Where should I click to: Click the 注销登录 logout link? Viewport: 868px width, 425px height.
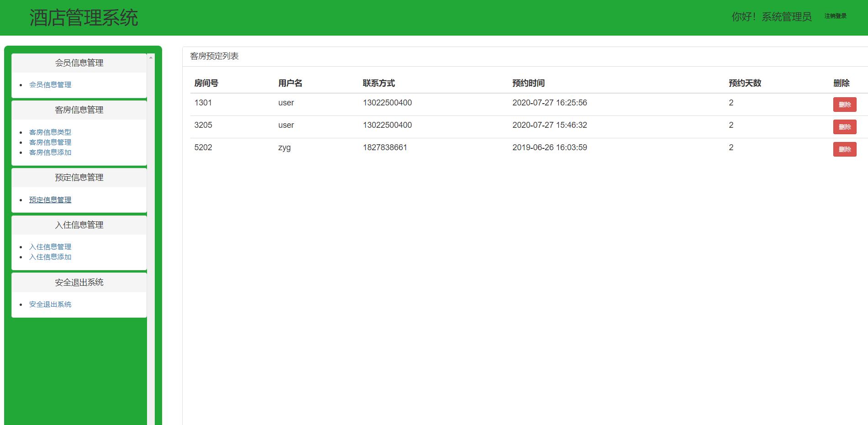pyautogui.click(x=835, y=16)
